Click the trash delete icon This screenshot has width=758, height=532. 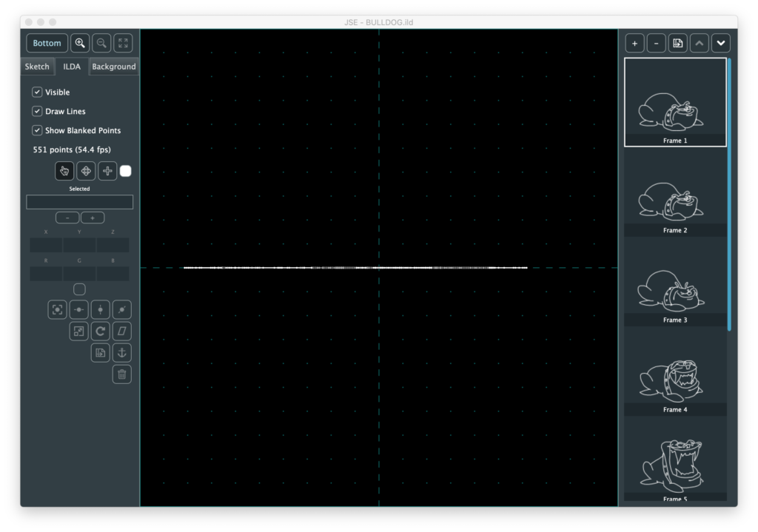click(122, 374)
